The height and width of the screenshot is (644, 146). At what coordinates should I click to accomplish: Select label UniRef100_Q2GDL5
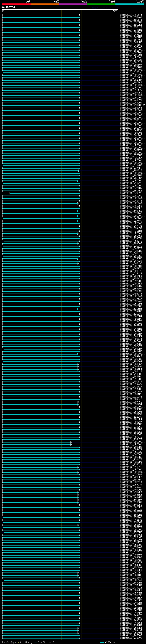coord(131,477)
